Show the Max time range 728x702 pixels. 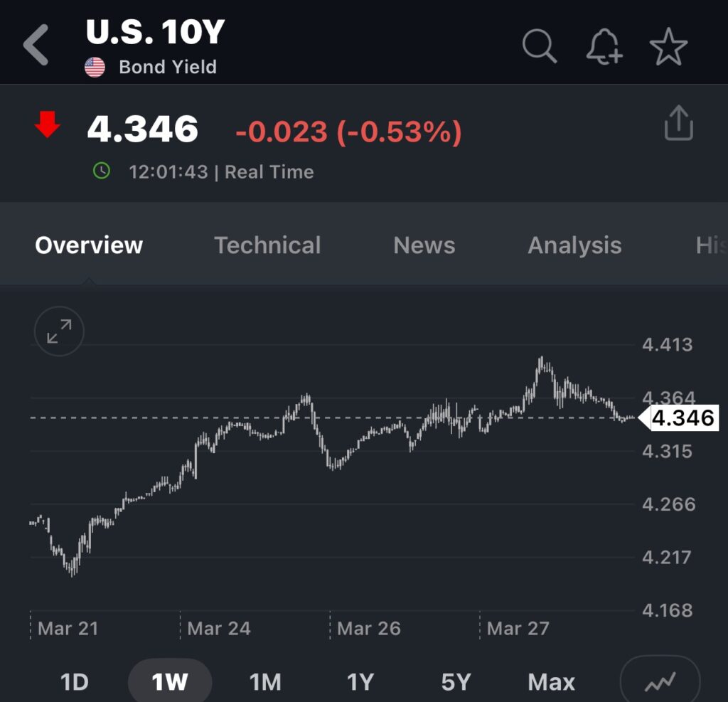(x=551, y=683)
